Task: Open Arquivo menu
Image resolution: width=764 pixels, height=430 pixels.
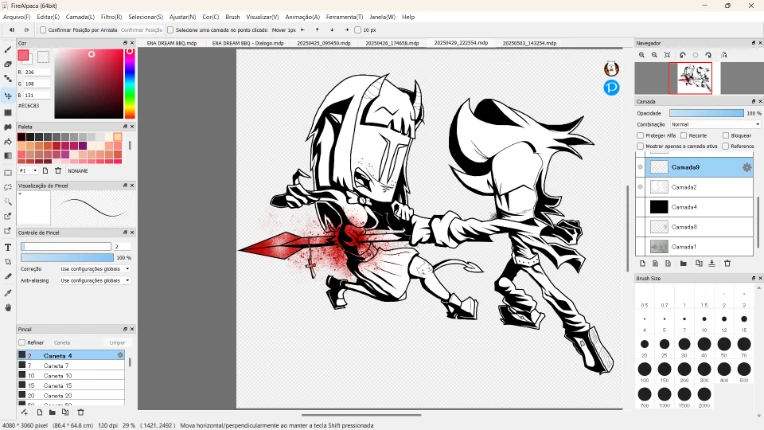Action: (17, 17)
